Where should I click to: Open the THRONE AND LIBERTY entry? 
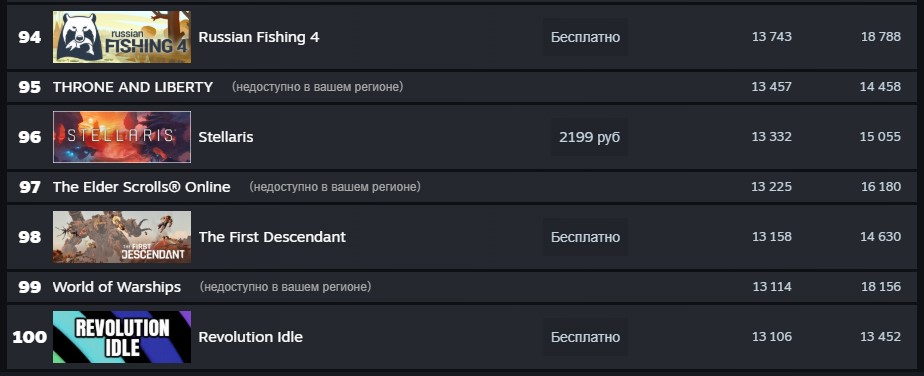pos(133,87)
